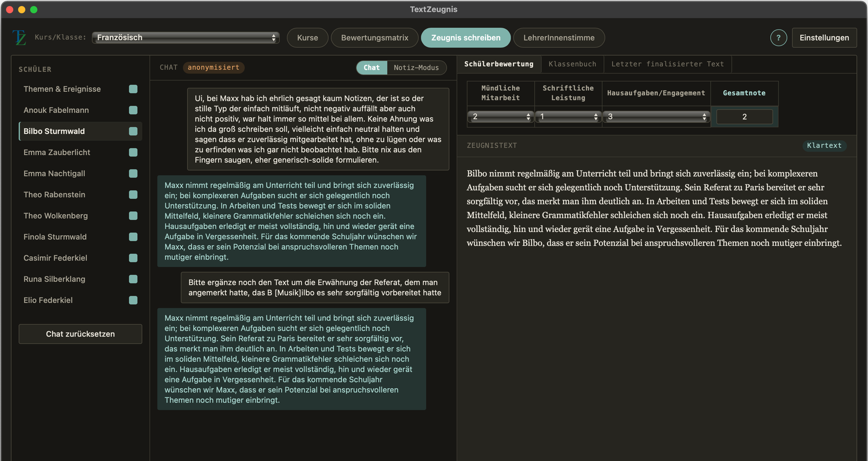This screenshot has height=461, width=868.
Task: Click the last AI reply mentioning Referat zu Paris
Action: tap(291, 359)
